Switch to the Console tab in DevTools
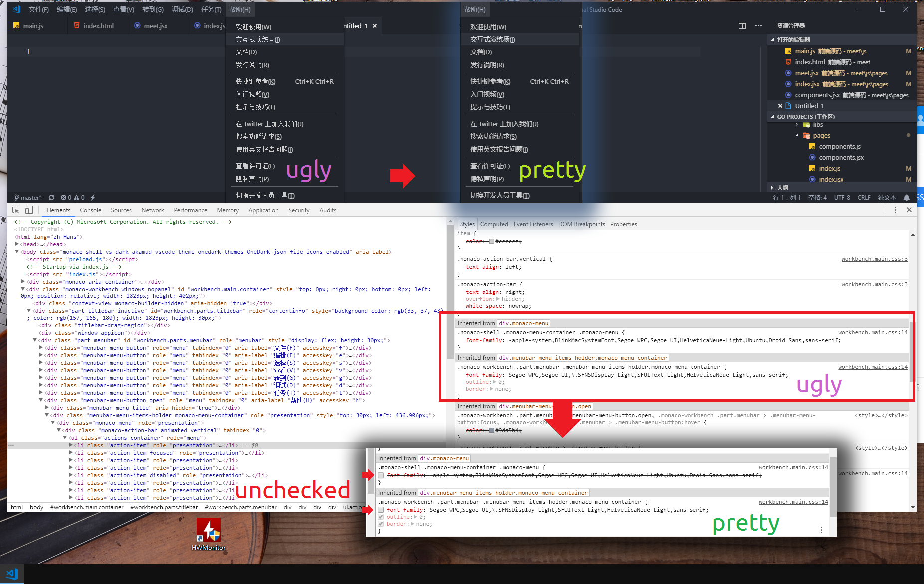The height and width of the screenshot is (584, 924). pos(90,210)
